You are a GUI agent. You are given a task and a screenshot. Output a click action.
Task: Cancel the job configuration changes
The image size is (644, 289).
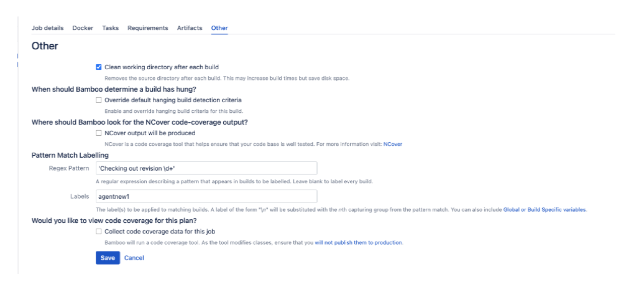134,258
